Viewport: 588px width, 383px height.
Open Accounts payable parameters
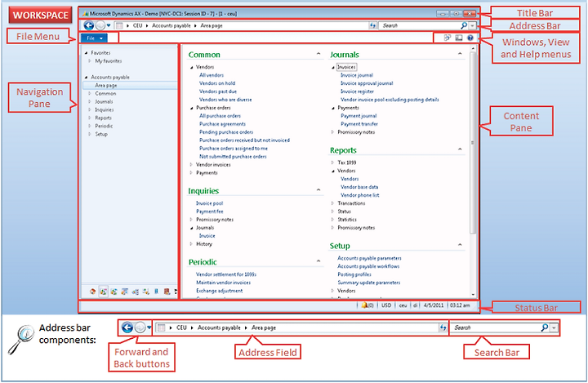click(x=369, y=258)
